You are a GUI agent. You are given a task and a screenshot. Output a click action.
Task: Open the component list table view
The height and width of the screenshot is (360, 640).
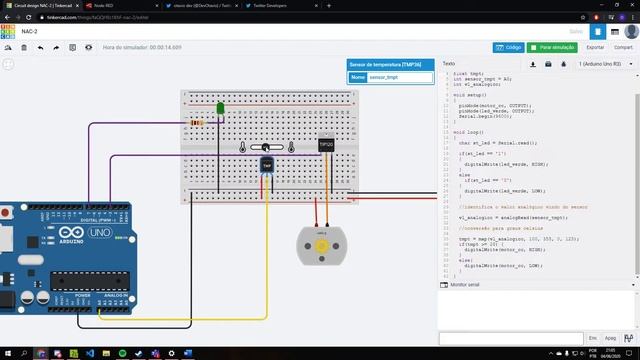coord(615,32)
